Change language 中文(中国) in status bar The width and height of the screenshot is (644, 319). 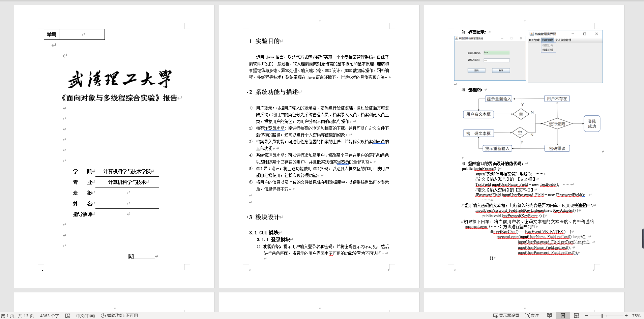[85, 316]
